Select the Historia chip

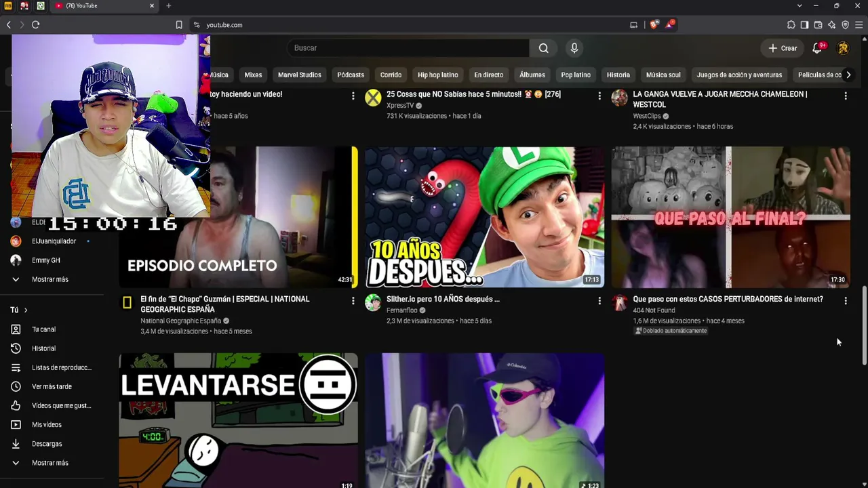tap(618, 75)
